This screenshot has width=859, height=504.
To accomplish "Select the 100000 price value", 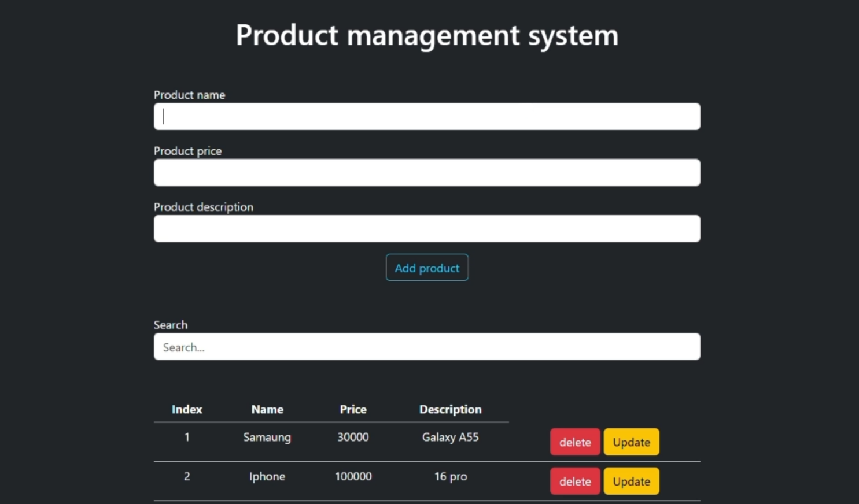I will [x=353, y=476].
